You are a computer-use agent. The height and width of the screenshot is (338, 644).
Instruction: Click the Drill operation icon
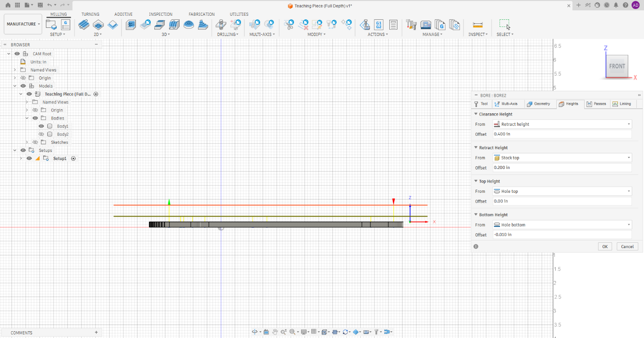coord(221,24)
